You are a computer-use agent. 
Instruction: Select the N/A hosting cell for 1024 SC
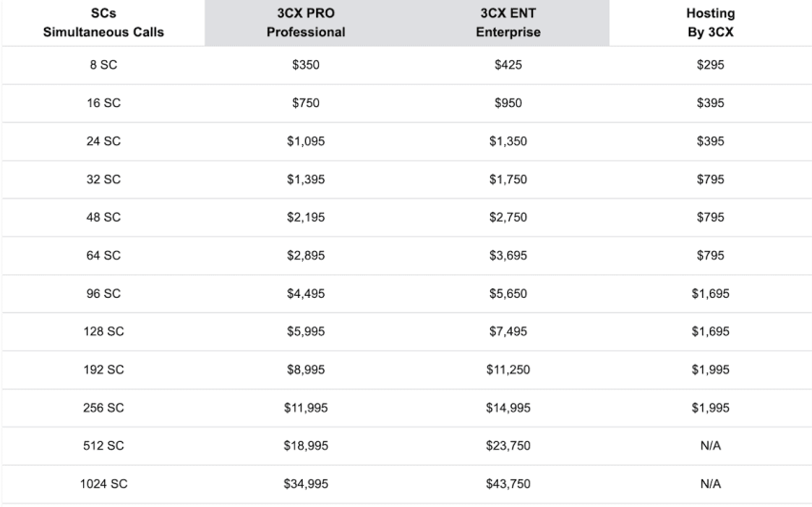tap(711, 484)
